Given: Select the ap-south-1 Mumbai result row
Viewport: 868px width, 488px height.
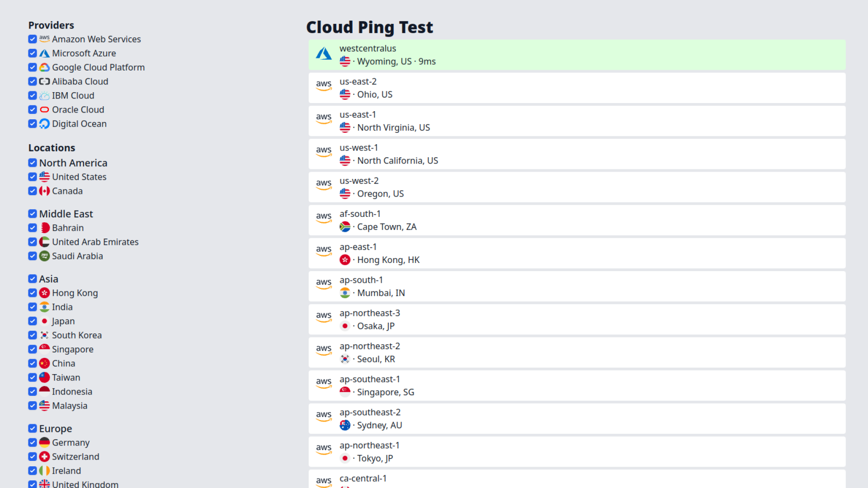Looking at the screenshot, I should pos(577,286).
